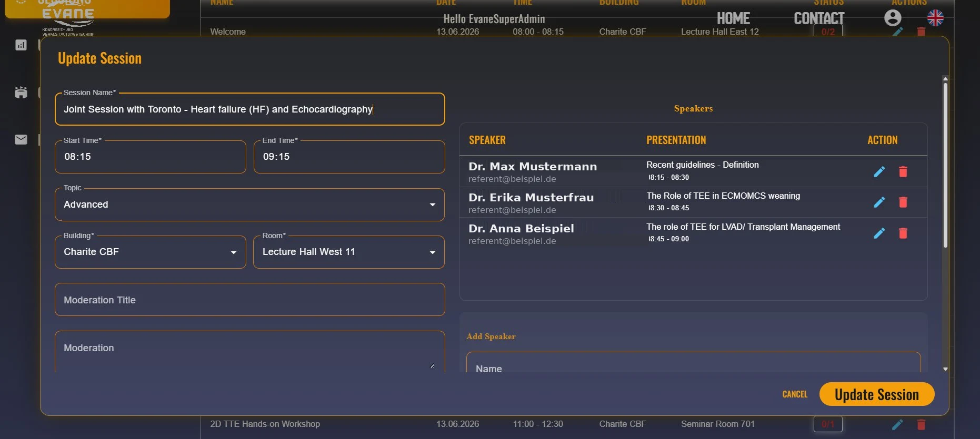Open the CONTACT menu item
The width and height of the screenshot is (980, 439).
pos(819,19)
